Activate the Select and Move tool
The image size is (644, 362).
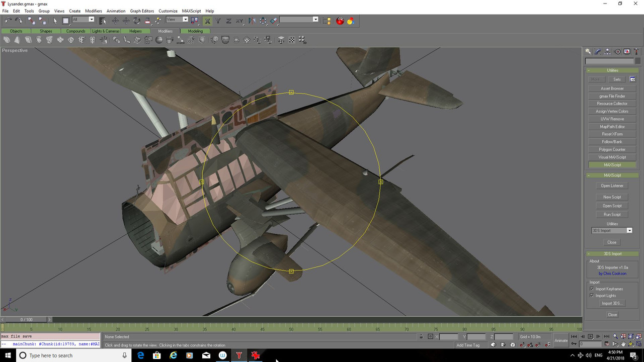(x=115, y=21)
